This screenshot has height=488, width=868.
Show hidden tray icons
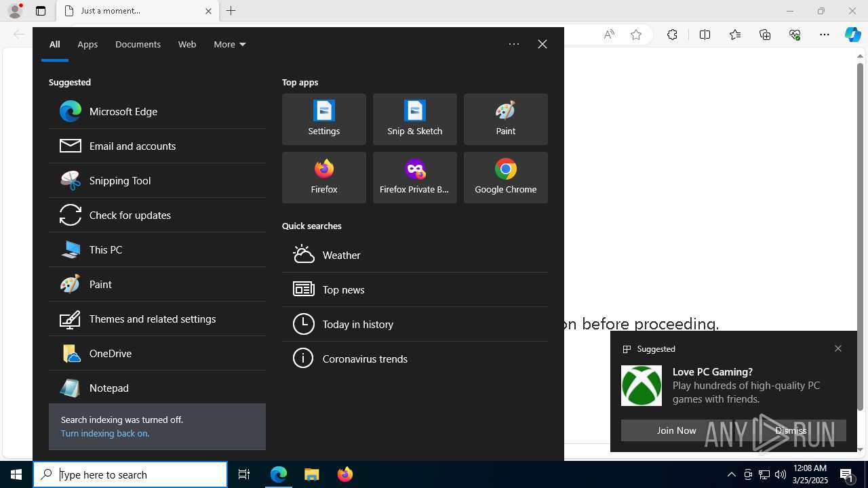tap(732, 474)
